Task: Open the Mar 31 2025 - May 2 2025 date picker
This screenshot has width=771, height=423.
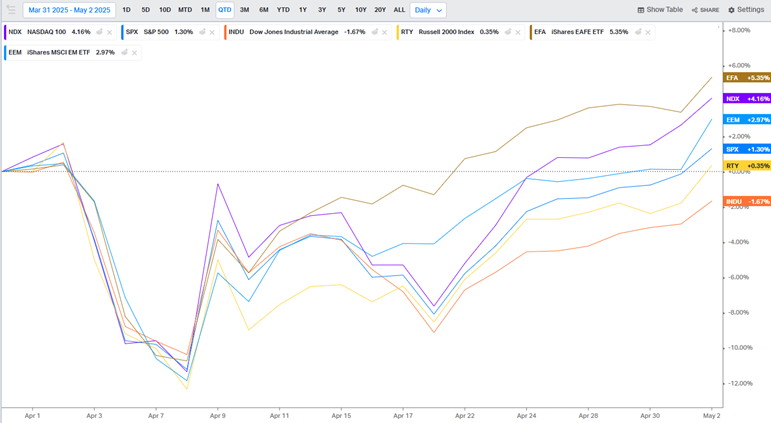Action: pos(69,10)
